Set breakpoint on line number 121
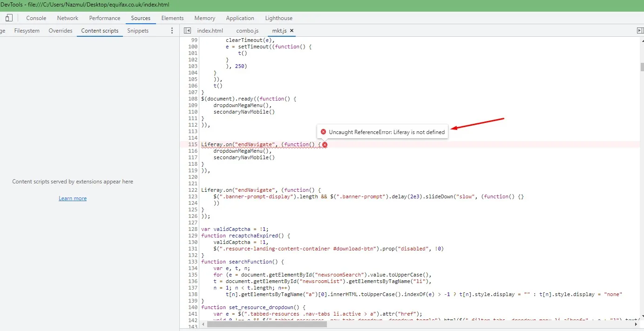The width and height of the screenshot is (644, 331). pos(193,183)
